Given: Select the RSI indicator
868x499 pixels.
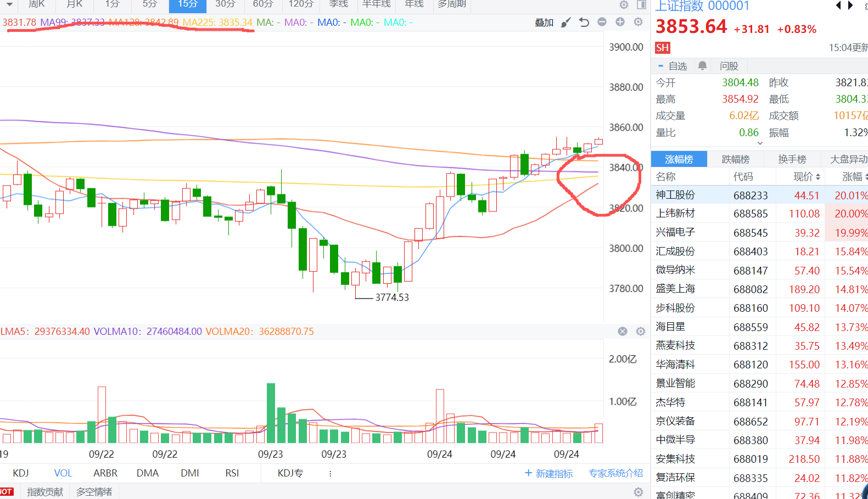Looking at the screenshot, I should [232, 473].
